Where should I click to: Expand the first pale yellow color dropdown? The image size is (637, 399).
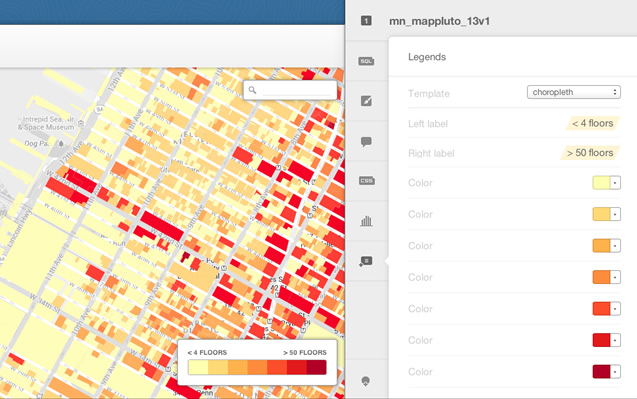click(615, 183)
